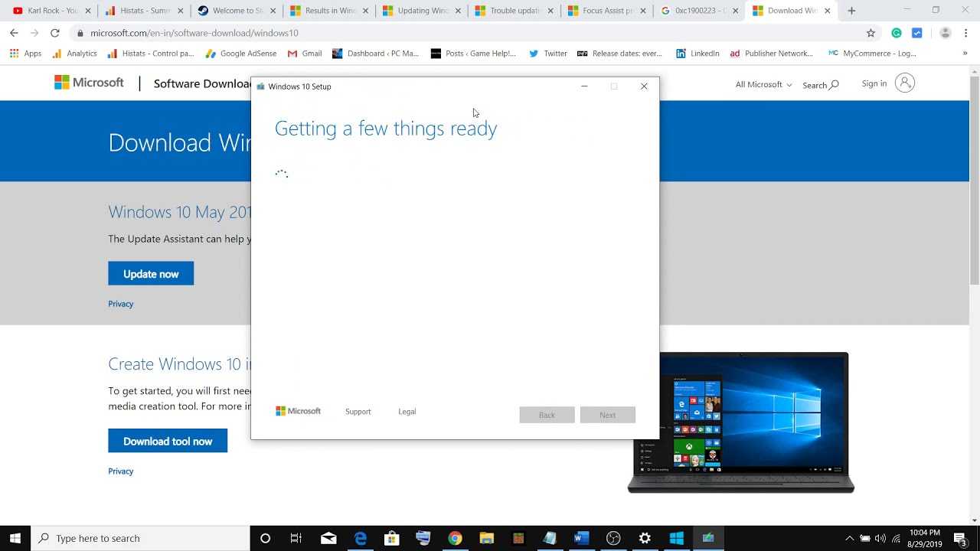Screen dimensions: 980x551
Task: Click the taskbar clock showing 10:04 PM
Action: pyautogui.click(x=925, y=538)
